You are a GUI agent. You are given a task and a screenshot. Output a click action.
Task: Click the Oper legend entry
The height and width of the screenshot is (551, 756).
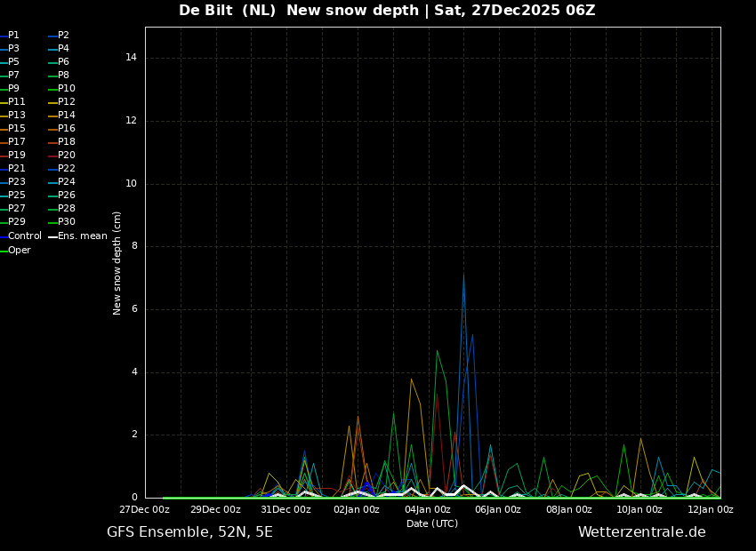click(15, 251)
